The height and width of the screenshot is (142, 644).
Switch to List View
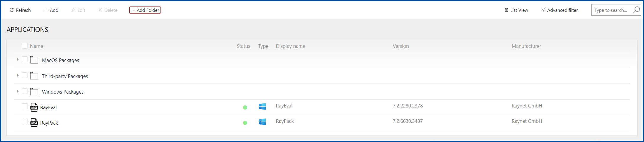tap(516, 10)
